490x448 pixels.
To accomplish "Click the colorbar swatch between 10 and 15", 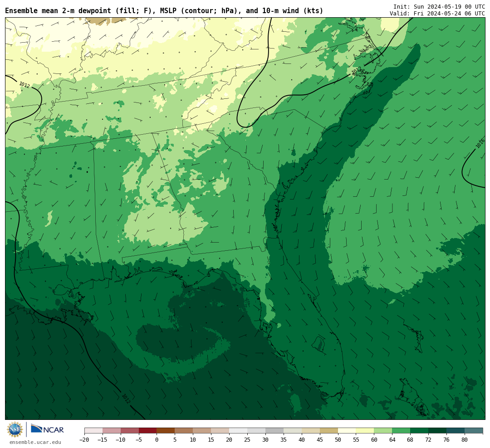I will coord(202,431).
